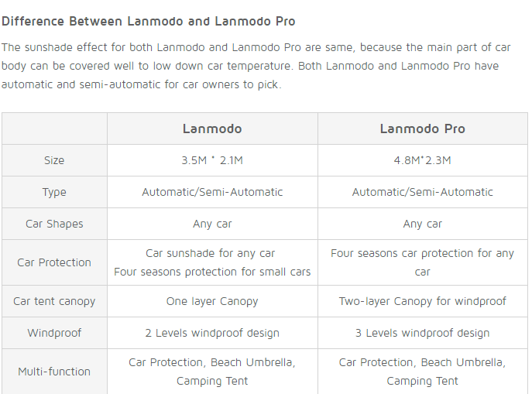Select the "Lanmodo" column header
This screenshot has width=532, height=394.
[212, 128]
